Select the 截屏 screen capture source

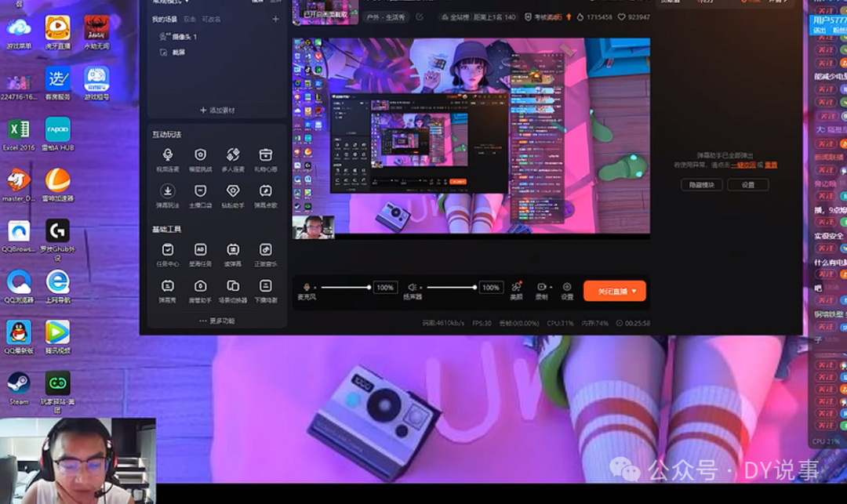pyautogui.click(x=173, y=53)
